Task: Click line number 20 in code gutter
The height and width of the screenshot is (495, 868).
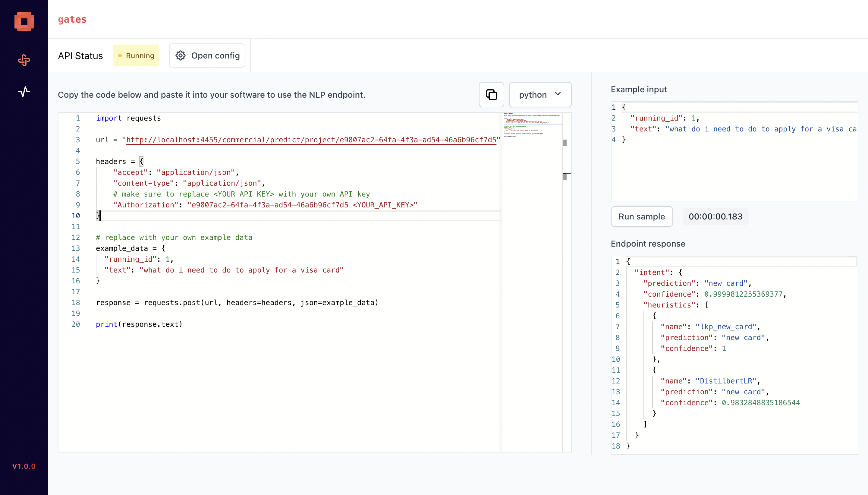Action: coord(76,324)
